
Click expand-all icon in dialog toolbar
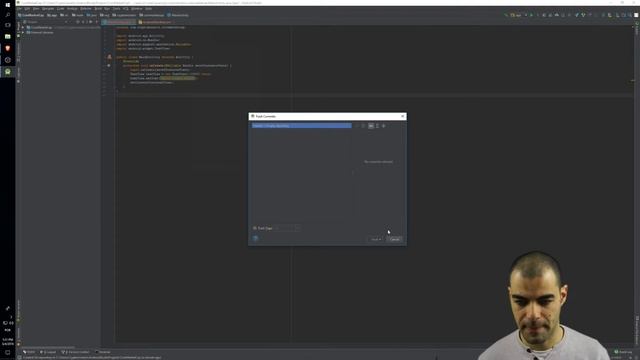click(377, 126)
